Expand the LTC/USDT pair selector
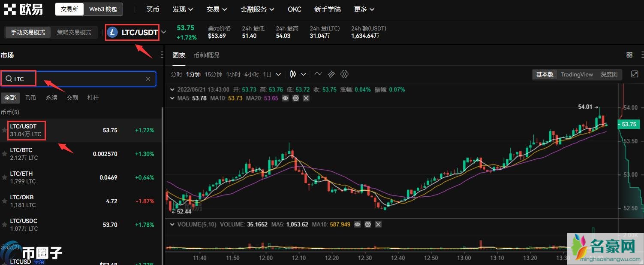644x265 pixels. click(x=164, y=32)
